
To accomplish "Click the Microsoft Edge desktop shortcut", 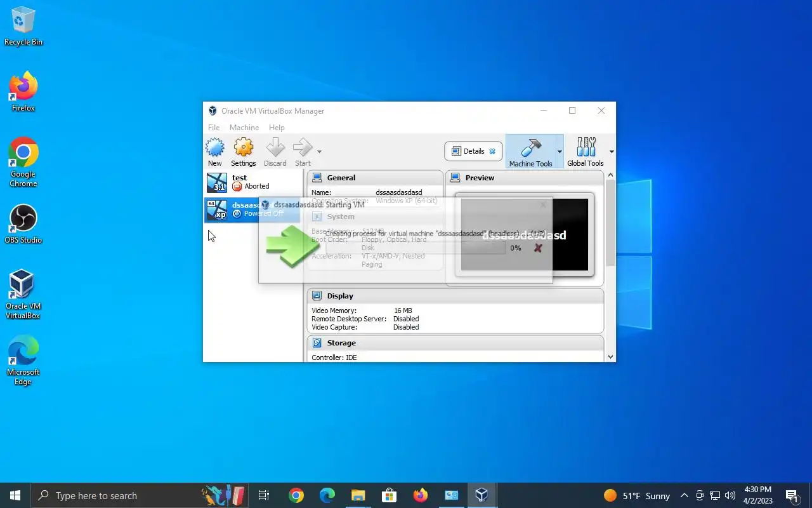I will tap(23, 361).
